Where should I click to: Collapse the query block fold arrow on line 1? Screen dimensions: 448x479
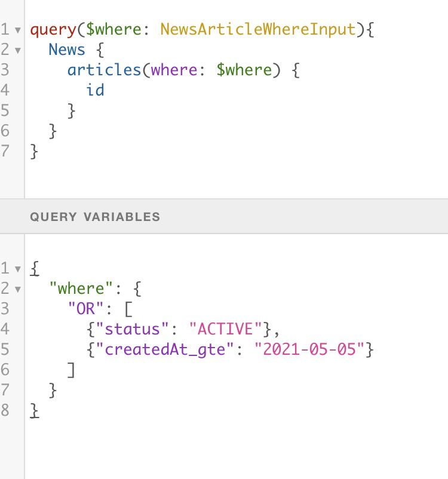click(x=18, y=30)
